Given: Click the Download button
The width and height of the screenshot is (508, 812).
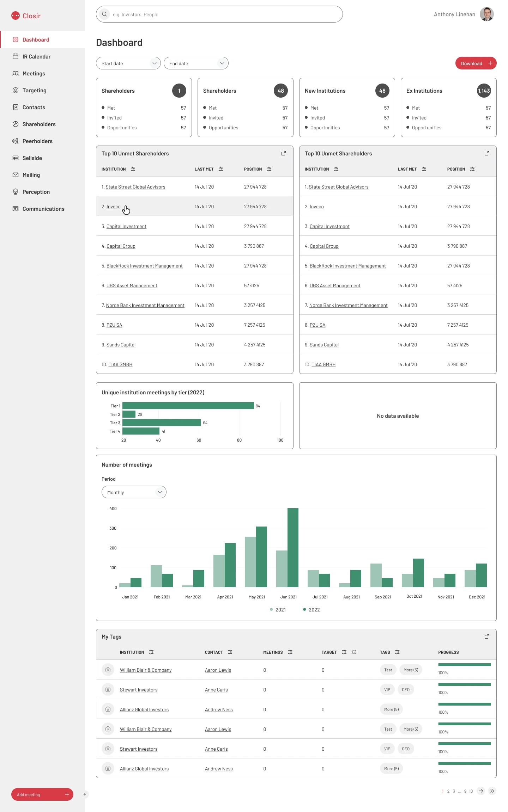Looking at the screenshot, I should click(476, 63).
